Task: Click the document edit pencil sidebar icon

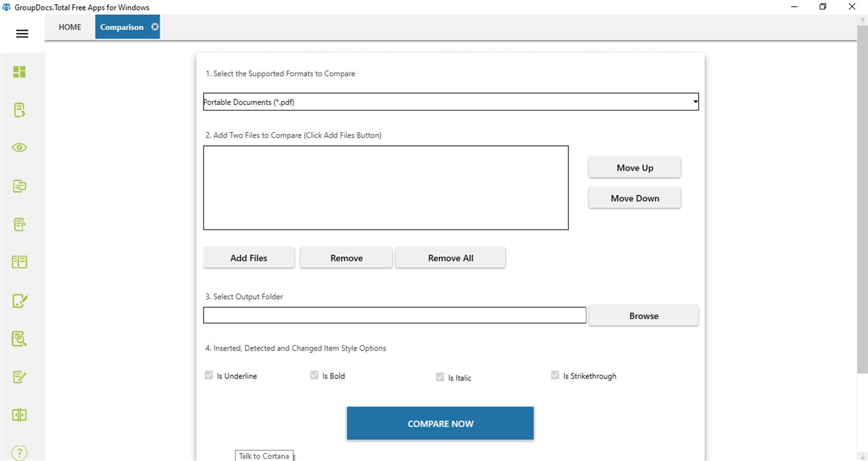Action: click(x=20, y=301)
